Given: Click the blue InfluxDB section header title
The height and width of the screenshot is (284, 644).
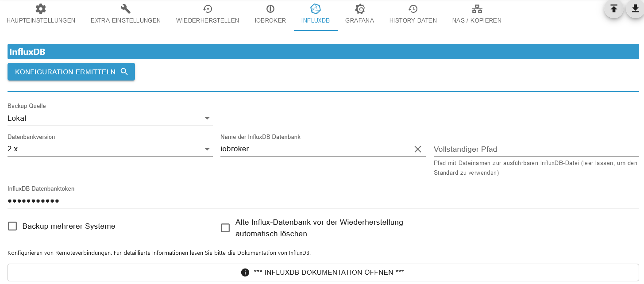Looking at the screenshot, I should [x=27, y=52].
